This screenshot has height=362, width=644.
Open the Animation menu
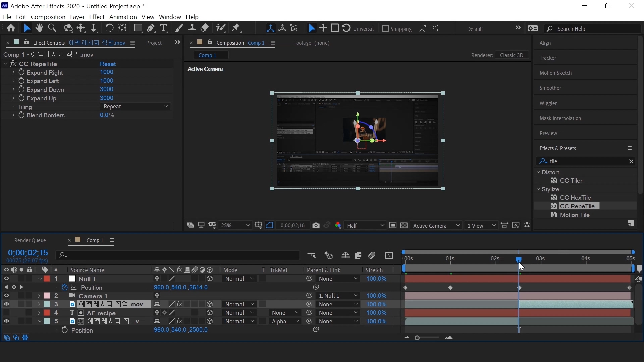[123, 17]
